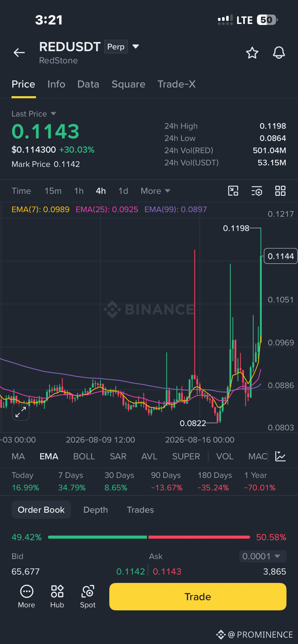
Task: Tap the EMA(99): 0.0897 legend
Action: tap(176, 210)
